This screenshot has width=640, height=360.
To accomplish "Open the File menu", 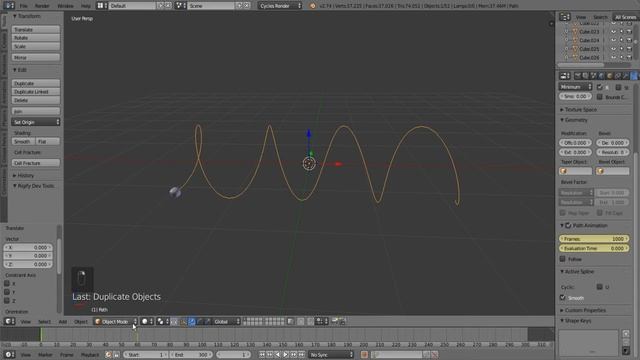I will [24, 6].
